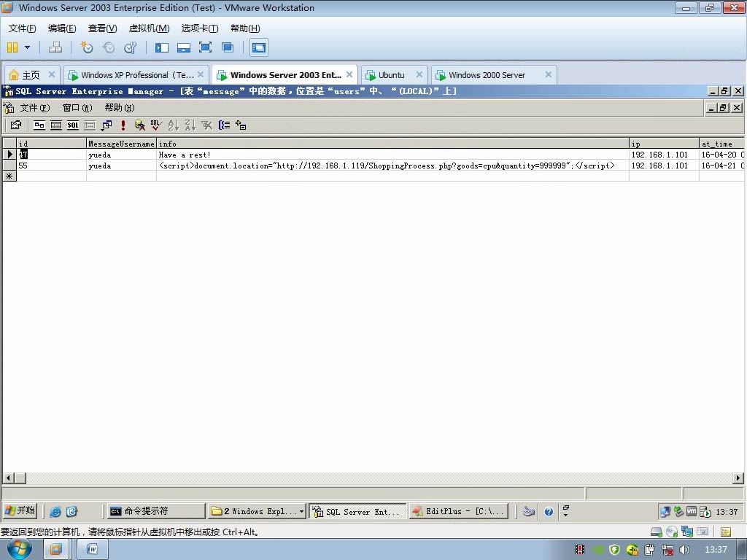Click the new row asterisk selector

point(9,176)
